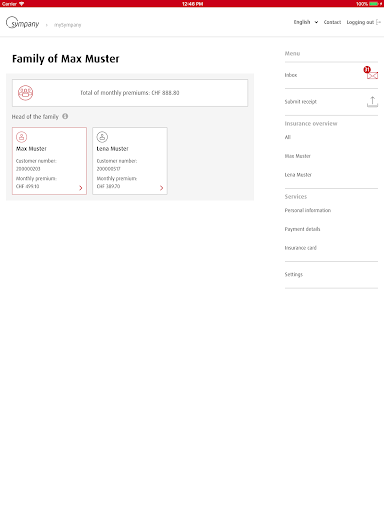This screenshot has height=512, width=384.
Task: Open Submit receipt
Action: (331, 102)
